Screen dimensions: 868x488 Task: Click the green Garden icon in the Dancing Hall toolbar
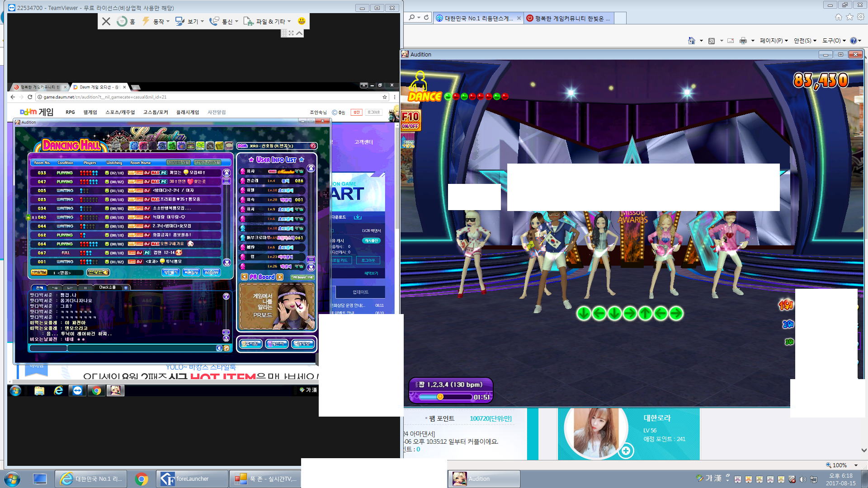(200, 145)
